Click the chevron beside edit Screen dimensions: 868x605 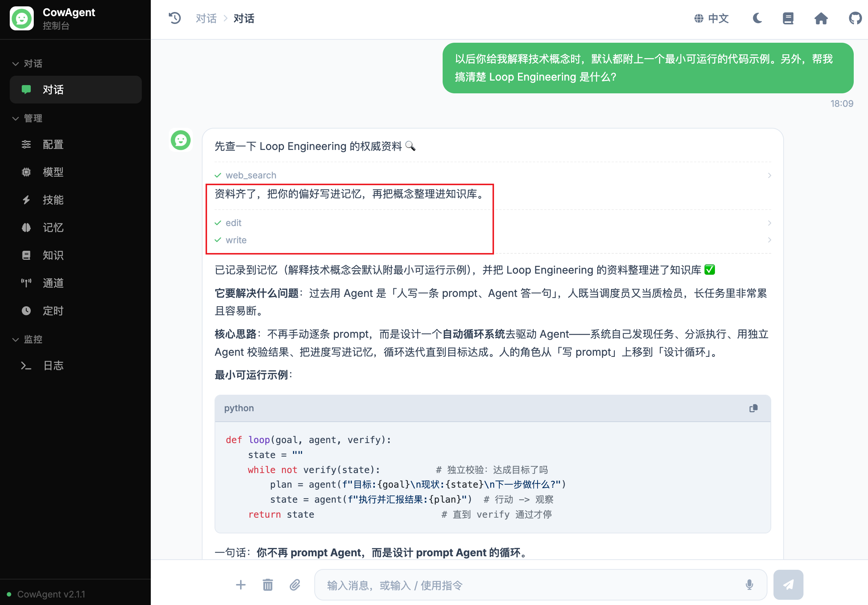click(x=769, y=223)
